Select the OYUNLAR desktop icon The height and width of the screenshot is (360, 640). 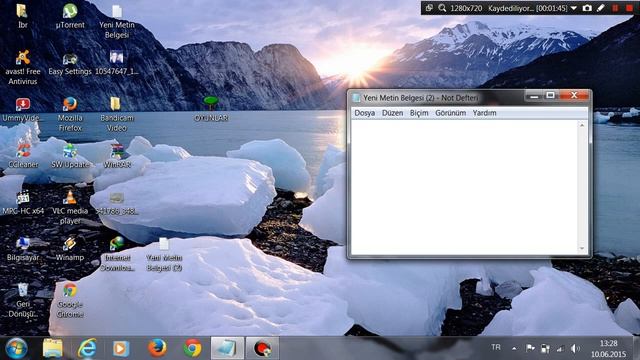click(x=211, y=109)
